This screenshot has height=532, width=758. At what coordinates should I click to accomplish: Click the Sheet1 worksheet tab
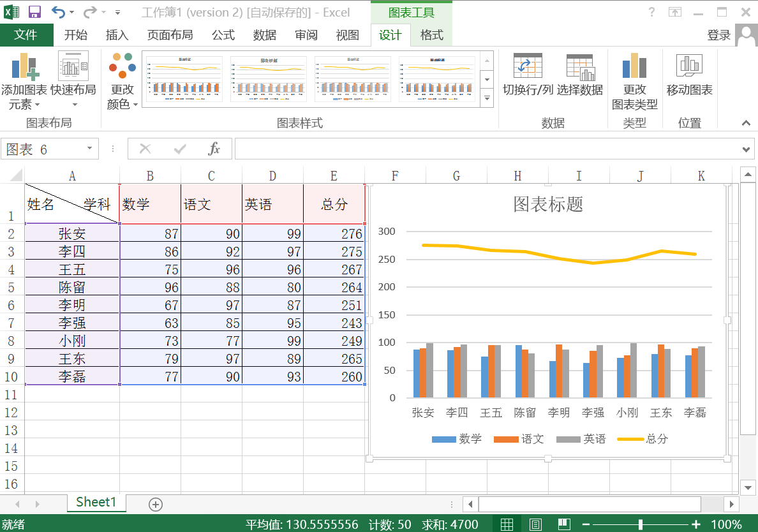[96, 503]
